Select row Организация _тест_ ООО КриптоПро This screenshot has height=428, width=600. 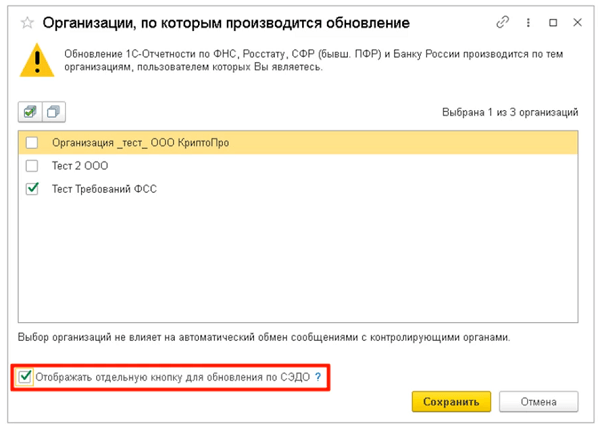click(298, 143)
